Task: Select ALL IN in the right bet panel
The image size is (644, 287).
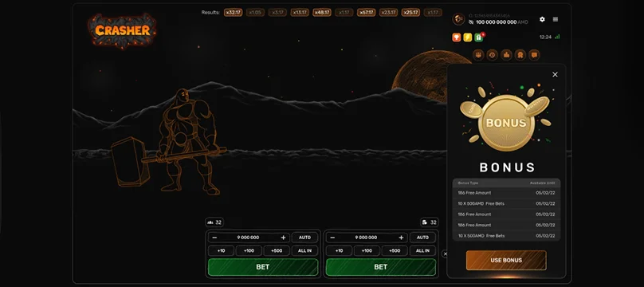Action: coord(422,250)
